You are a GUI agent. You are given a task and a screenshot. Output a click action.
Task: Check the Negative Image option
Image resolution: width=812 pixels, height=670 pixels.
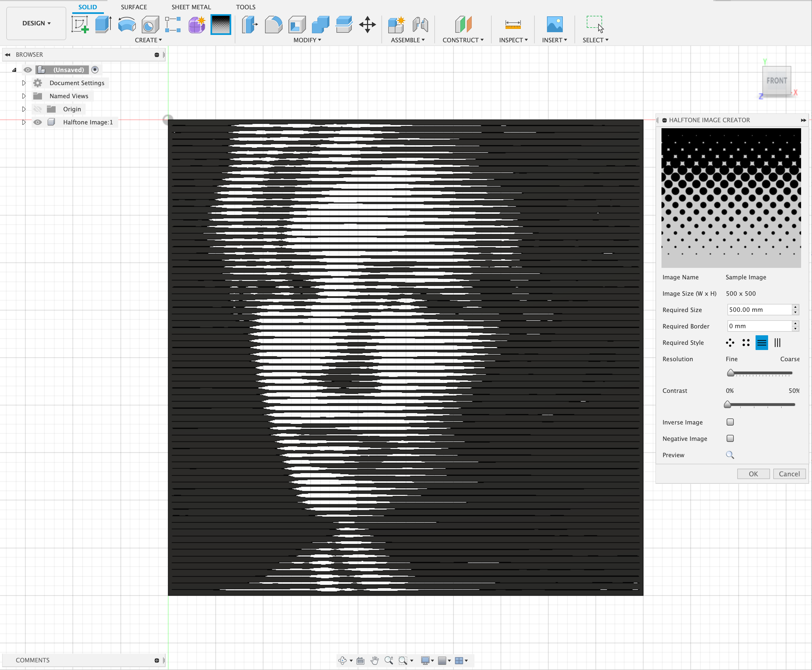coord(730,438)
